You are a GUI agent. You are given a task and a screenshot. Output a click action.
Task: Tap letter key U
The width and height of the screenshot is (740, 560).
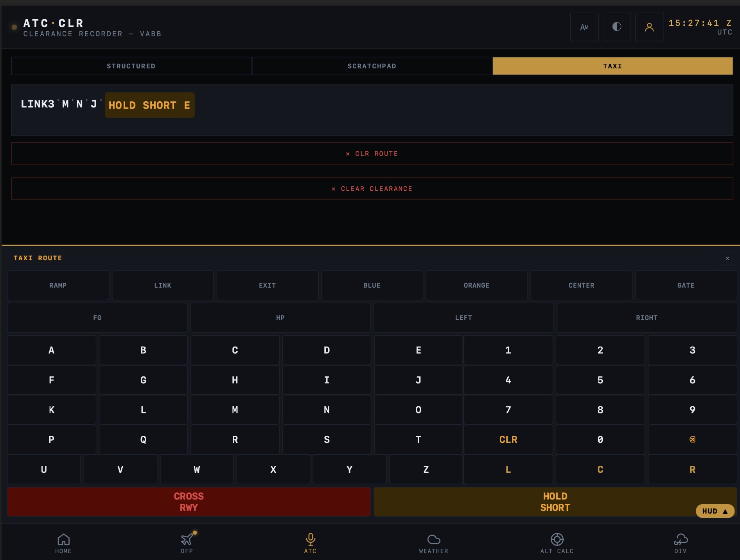44,469
